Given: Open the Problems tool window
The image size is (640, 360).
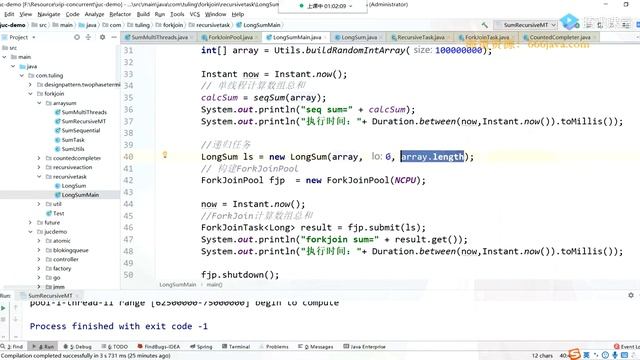Looking at the screenshot, I should coord(274,347).
